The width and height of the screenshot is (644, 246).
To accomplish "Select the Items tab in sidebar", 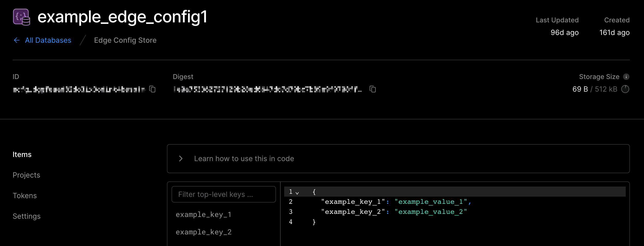I will (22, 154).
